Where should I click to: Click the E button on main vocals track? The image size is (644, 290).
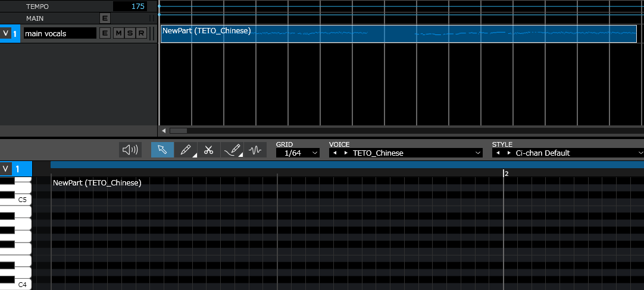(105, 33)
